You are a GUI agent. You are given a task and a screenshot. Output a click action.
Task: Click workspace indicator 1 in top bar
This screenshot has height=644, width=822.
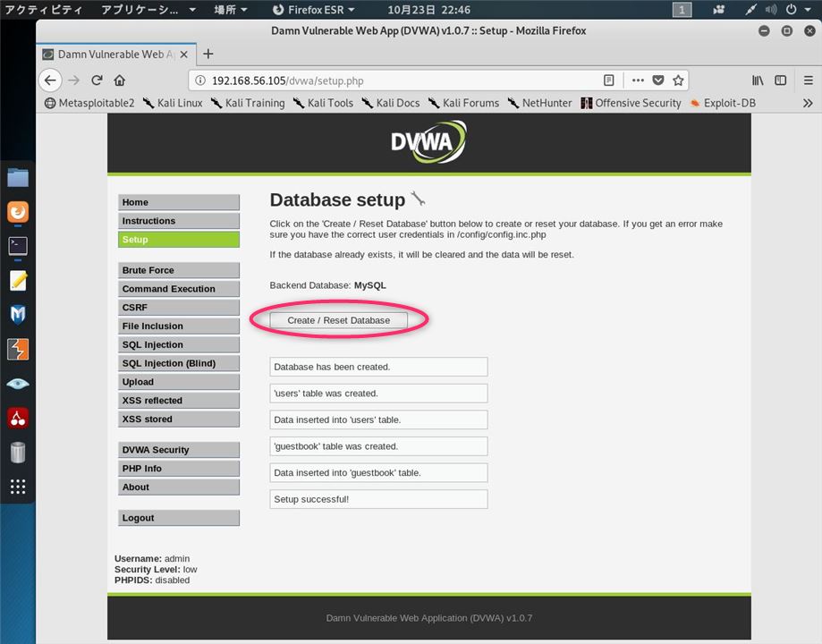click(x=682, y=10)
